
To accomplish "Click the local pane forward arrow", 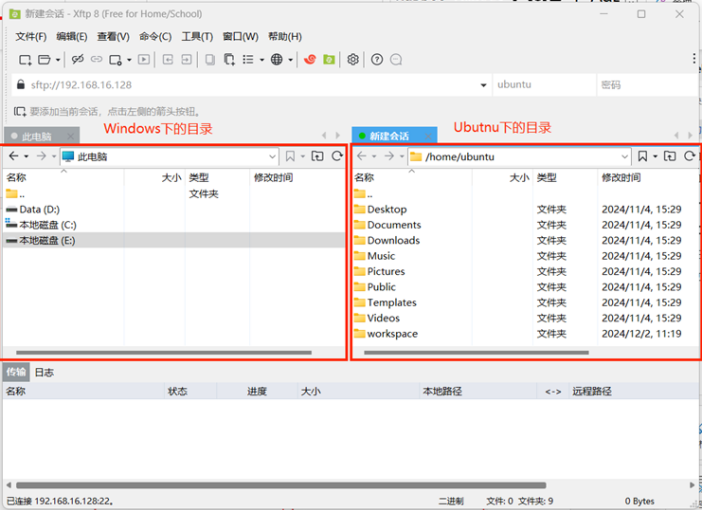I will point(41,156).
